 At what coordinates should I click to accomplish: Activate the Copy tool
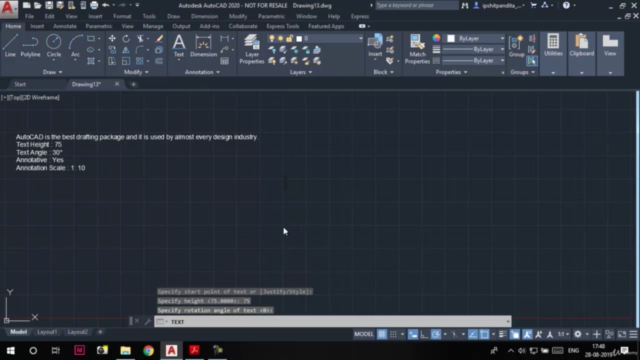click(112, 50)
